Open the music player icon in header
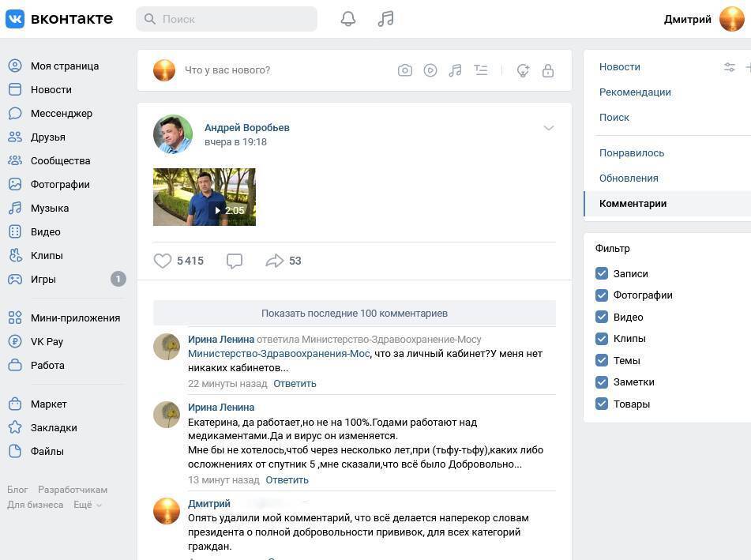Screen dimensions: 751x560 tap(385, 19)
